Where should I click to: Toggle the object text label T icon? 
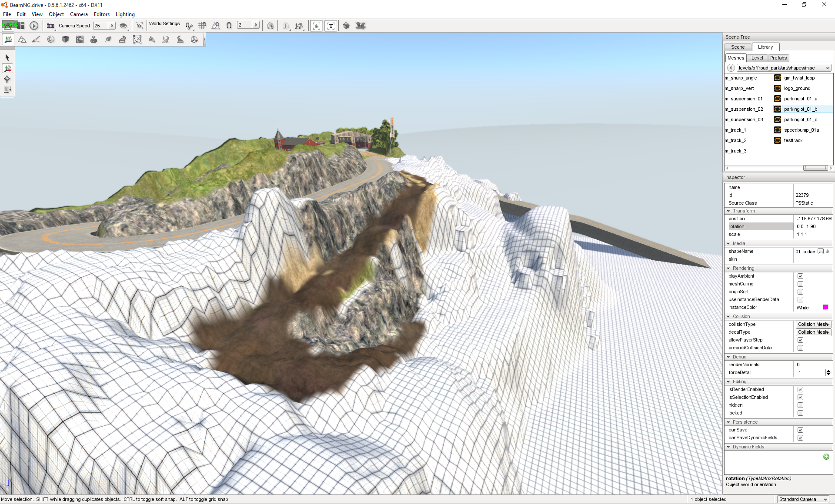pyautogui.click(x=331, y=26)
